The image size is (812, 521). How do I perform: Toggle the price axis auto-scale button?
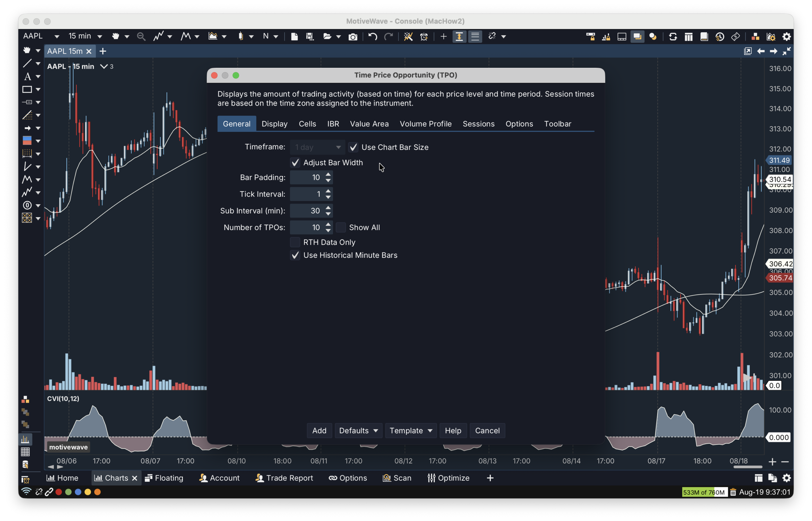[x=459, y=36]
